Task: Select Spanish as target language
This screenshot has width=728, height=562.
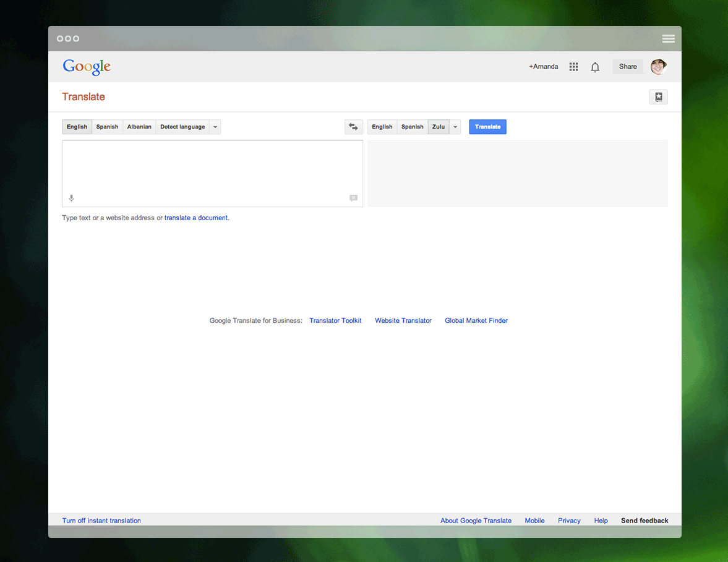Action: (413, 127)
